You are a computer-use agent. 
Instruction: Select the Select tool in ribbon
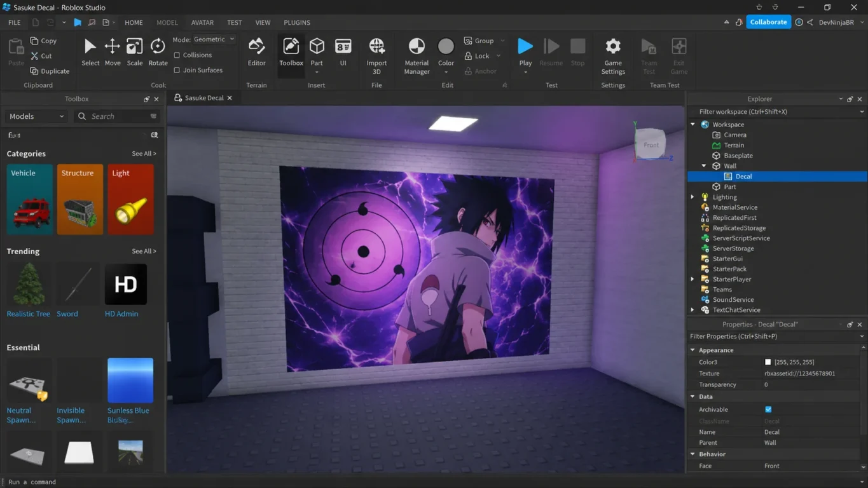point(90,51)
